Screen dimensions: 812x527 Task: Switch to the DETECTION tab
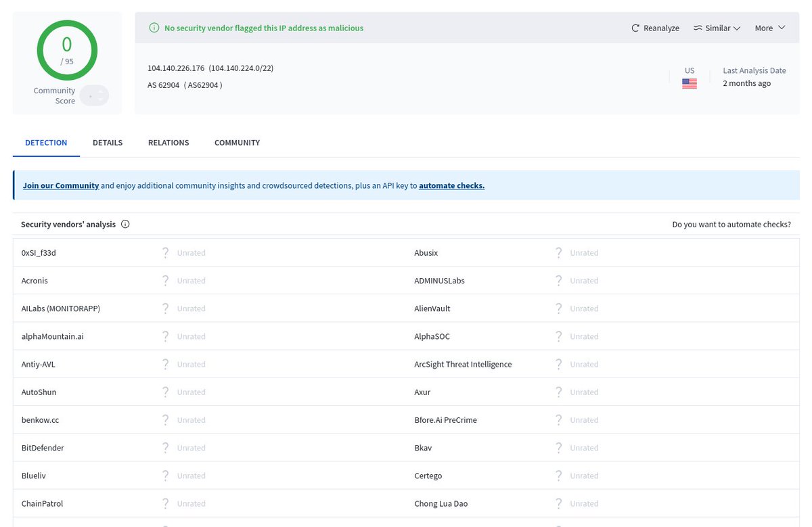[x=46, y=143]
